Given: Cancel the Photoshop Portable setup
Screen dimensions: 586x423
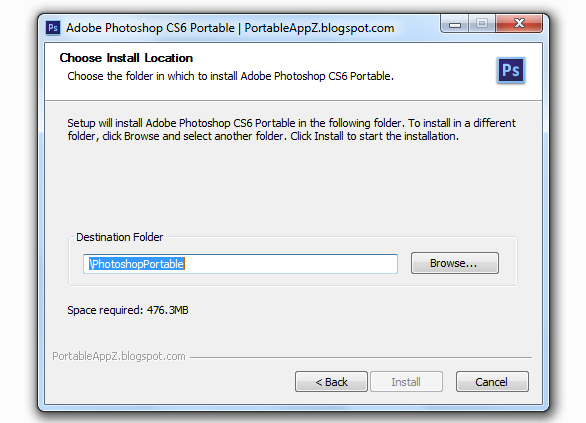Looking at the screenshot, I should click(x=492, y=382).
